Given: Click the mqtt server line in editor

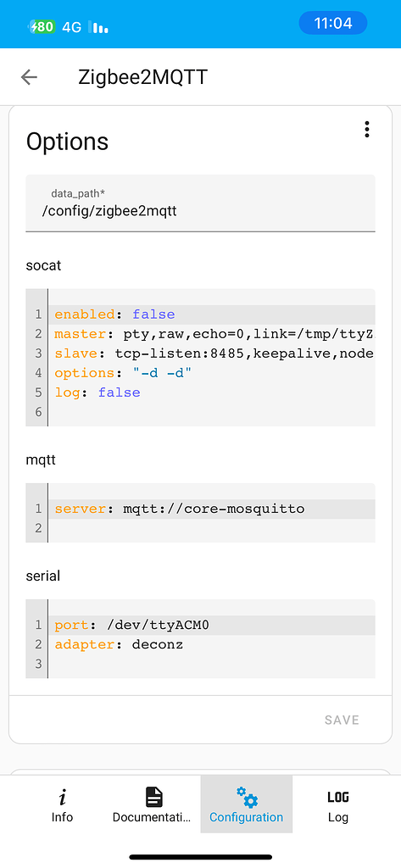Looking at the screenshot, I should pos(212,509).
